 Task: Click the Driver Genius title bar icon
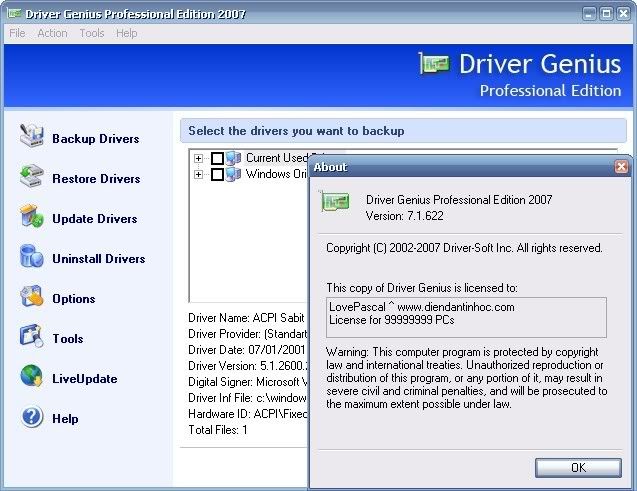[14, 13]
